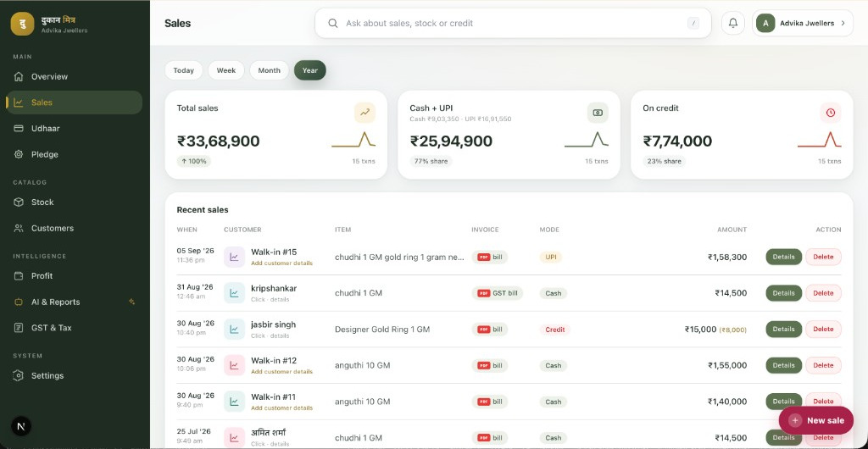Open Profit in the sidebar
868x449 pixels.
click(x=75, y=275)
